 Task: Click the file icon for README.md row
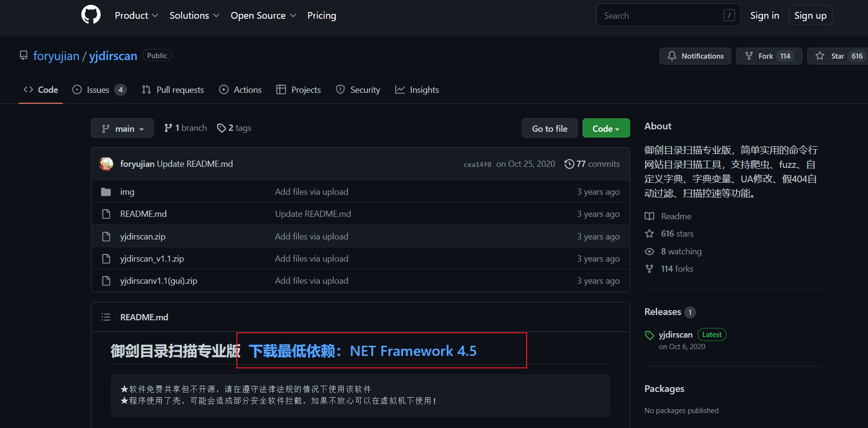point(106,214)
